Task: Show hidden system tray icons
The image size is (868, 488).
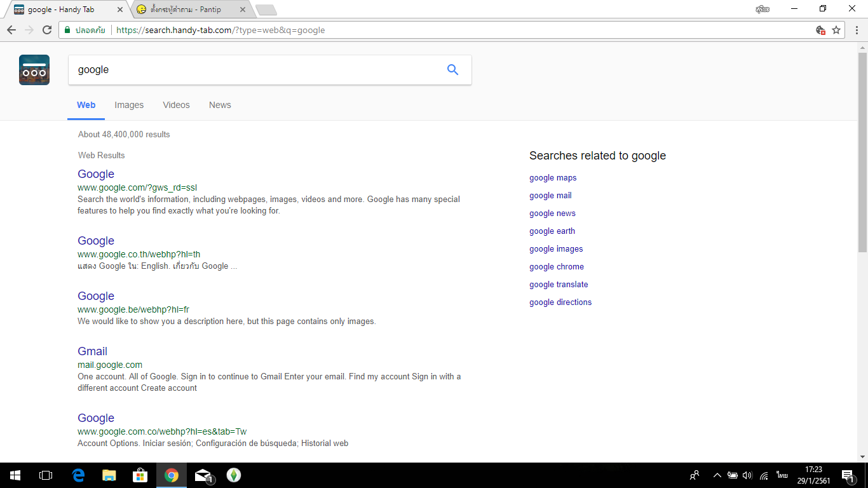Action: coord(717,475)
